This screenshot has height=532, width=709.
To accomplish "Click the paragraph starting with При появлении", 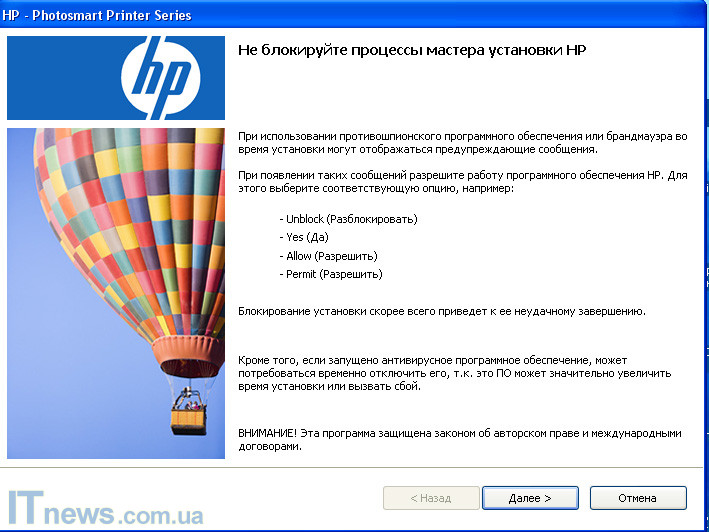I will pyautogui.click(x=462, y=181).
